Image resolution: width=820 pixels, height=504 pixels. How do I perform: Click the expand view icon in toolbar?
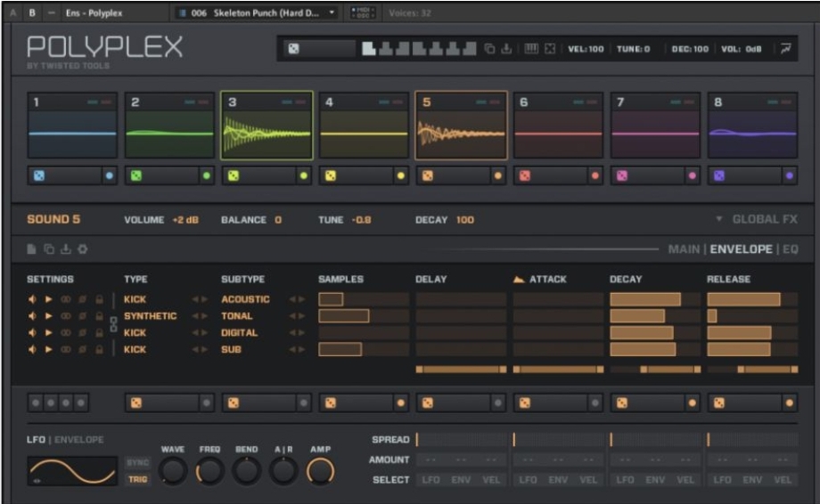(x=550, y=49)
